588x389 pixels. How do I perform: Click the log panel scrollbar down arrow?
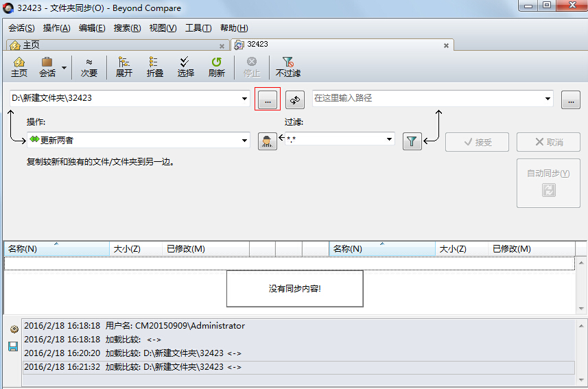click(581, 380)
